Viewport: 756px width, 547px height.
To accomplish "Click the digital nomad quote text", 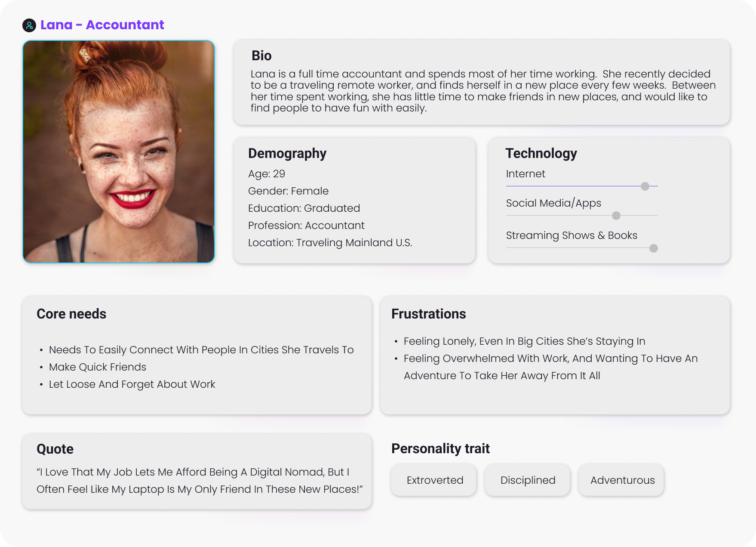I will coord(200,481).
